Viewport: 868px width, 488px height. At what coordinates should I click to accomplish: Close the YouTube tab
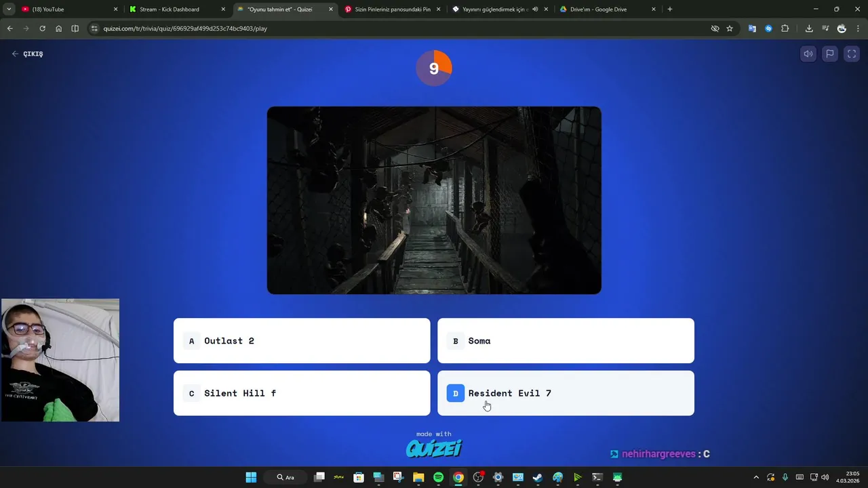pyautogui.click(x=115, y=9)
